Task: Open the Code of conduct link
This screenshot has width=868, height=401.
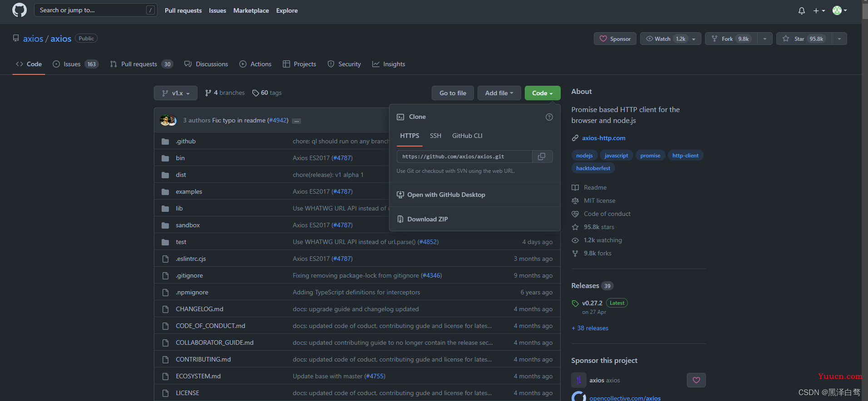Action: pos(601,214)
